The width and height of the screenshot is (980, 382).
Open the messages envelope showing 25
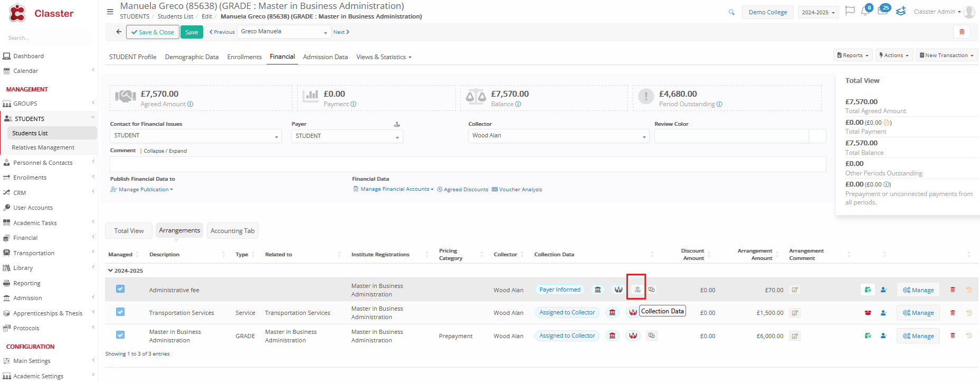(x=882, y=11)
